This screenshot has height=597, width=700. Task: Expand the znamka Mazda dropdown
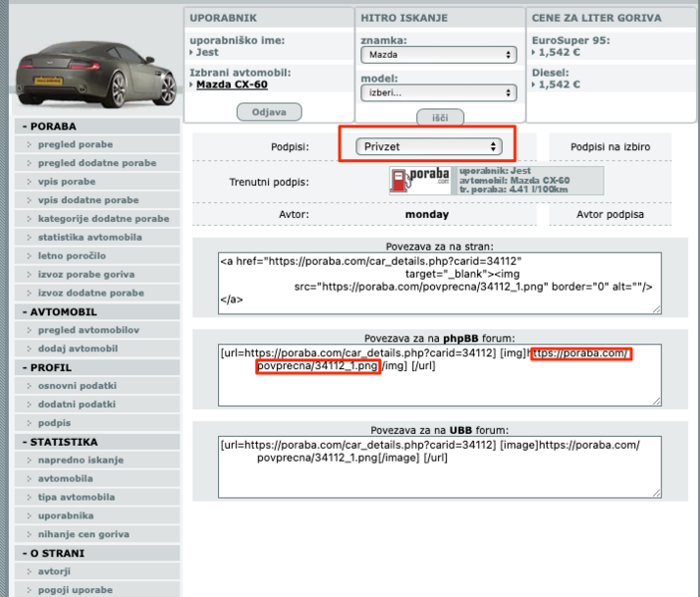[x=438, y=56]
